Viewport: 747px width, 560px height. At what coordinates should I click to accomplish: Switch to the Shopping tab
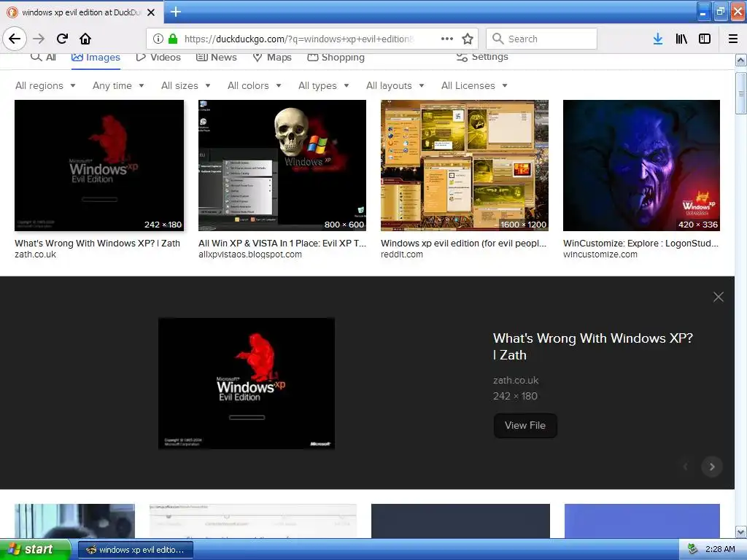(336, 57)
